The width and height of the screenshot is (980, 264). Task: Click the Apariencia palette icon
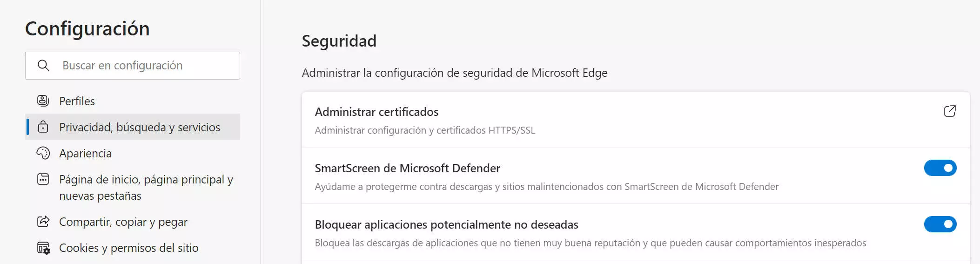[x=43, y=153]
